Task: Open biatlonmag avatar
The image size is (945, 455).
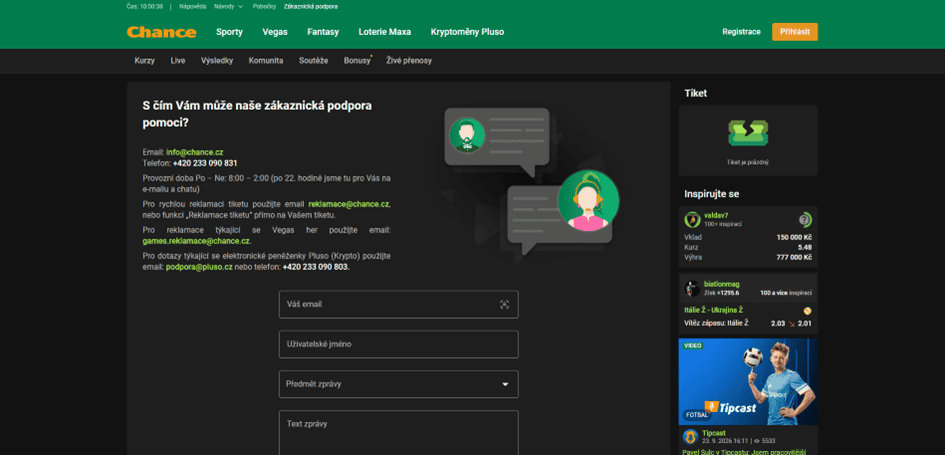Action: coord(692,288)
